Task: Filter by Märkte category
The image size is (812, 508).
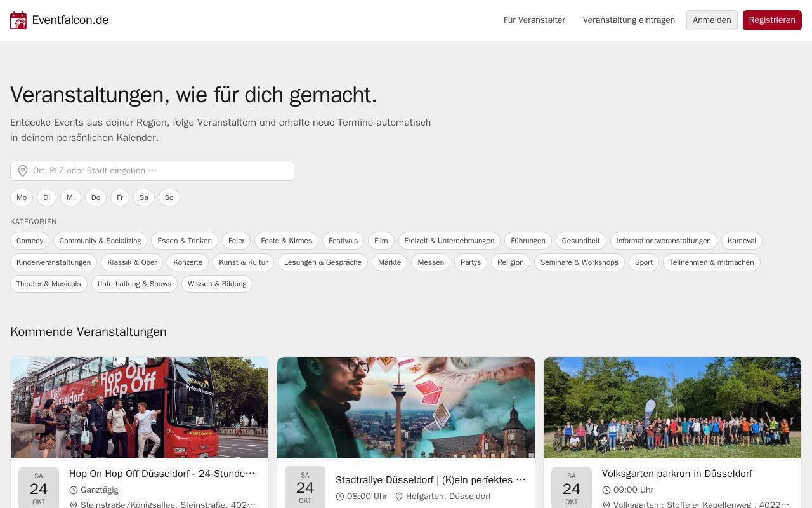Action: [x=390, y=262]
